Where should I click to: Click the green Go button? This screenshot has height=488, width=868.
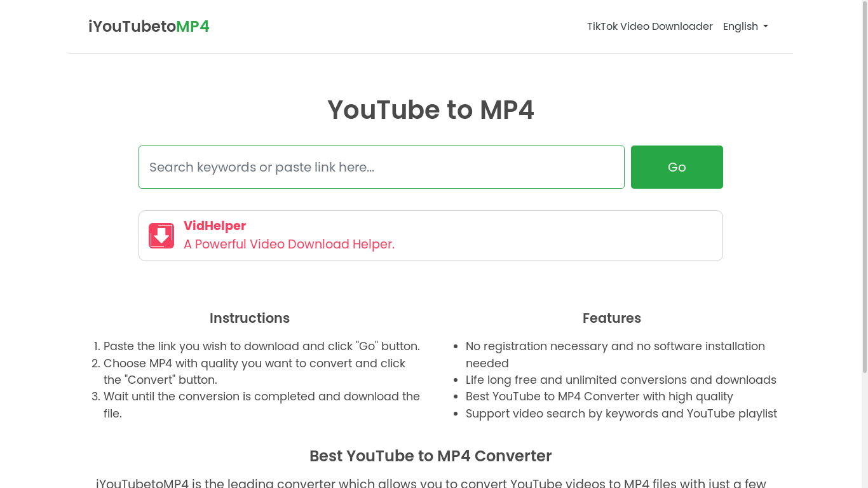[x=677, y=167]
